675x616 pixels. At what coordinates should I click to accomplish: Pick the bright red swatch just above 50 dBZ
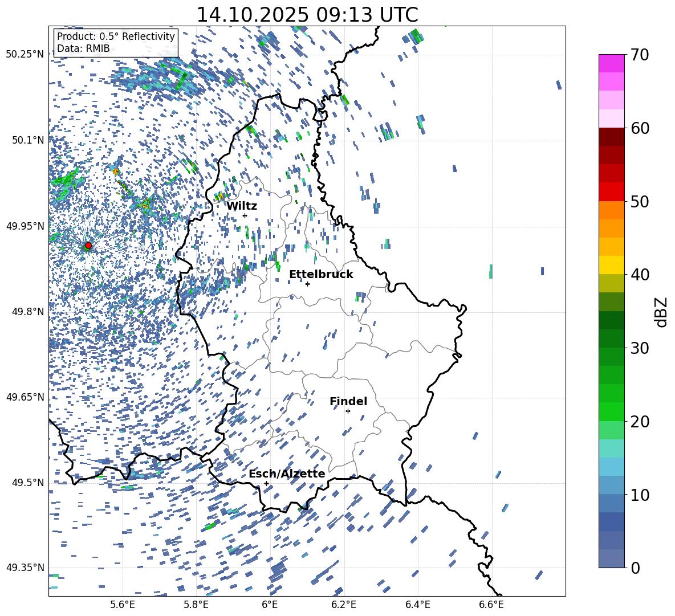click(x=612, y=191)
